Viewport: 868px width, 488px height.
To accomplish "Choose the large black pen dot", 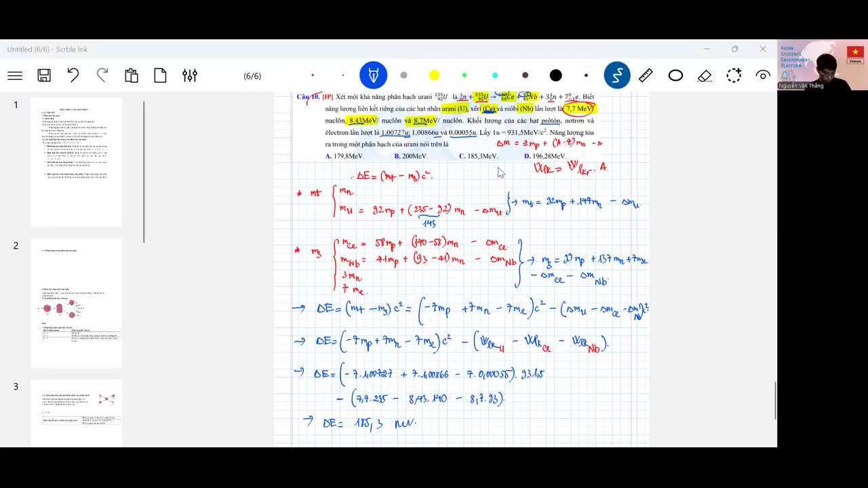I will pyautogui.click(x=556, y=75).
